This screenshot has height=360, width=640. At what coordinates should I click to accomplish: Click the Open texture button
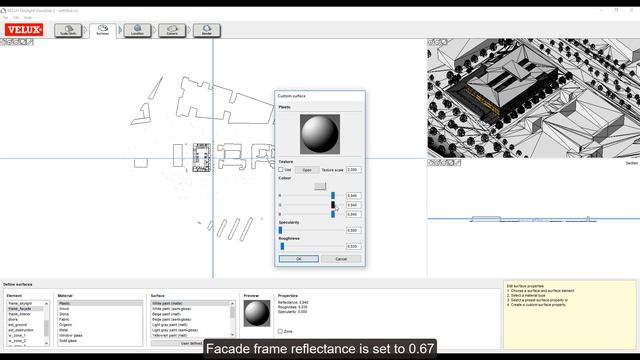307,170
